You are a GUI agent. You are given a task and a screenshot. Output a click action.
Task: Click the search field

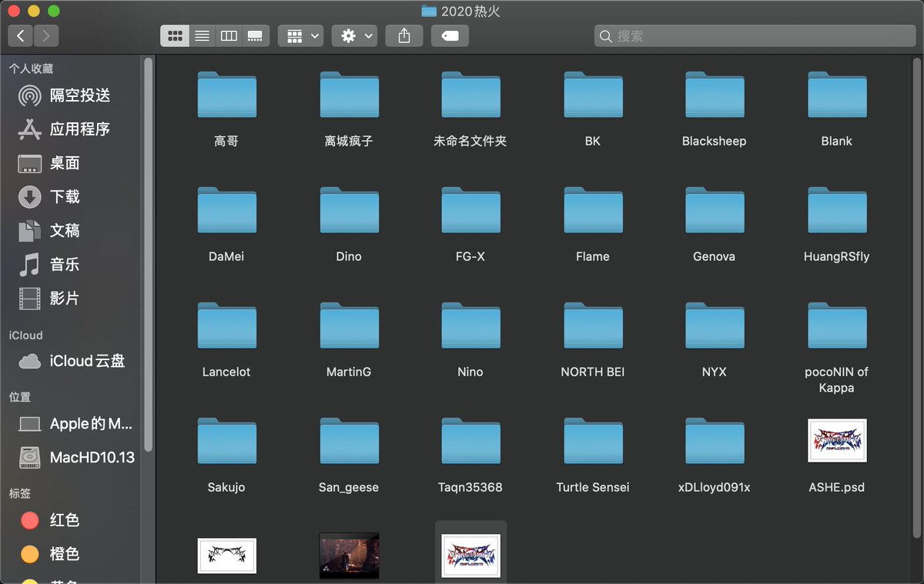tap(755, 35)
